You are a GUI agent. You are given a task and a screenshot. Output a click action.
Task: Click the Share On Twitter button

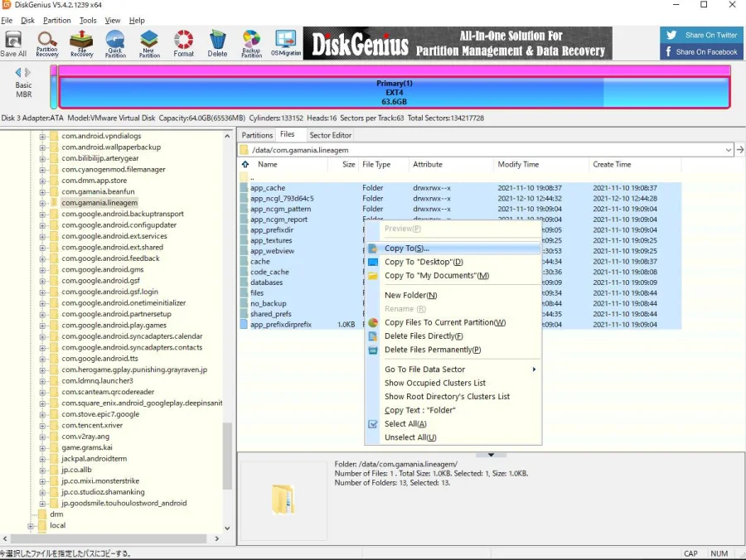click(x=700, y=35)
